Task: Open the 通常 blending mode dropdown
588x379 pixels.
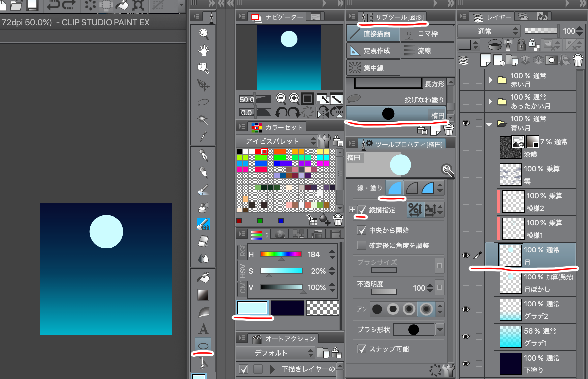Action: [489, 31]
